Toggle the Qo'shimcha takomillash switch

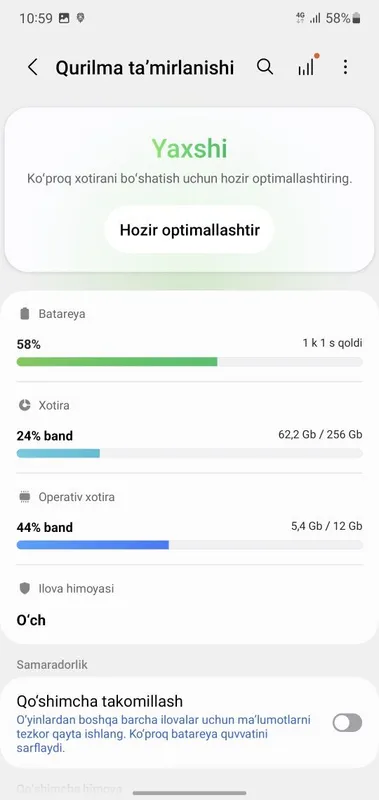347,722
